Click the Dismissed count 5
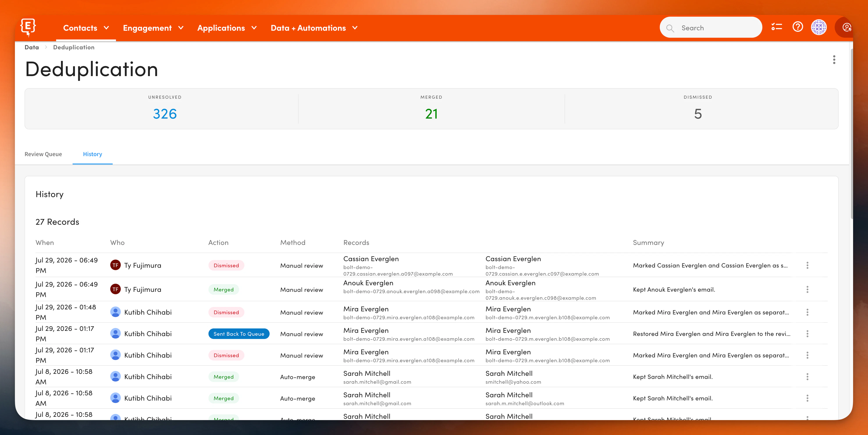Screen dimensions: 868x435 click(698, 114)
